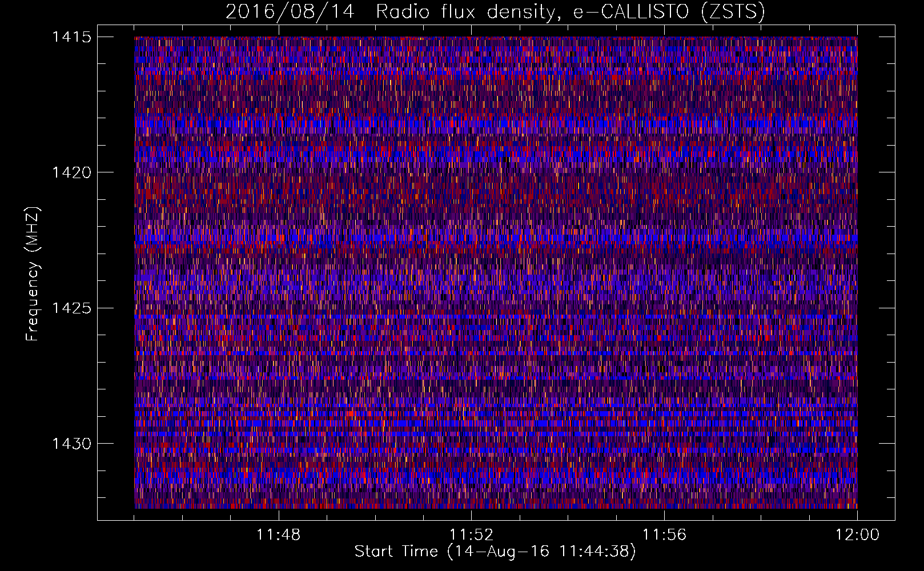
Task: Select the 1415 frequency tick label
Action: click(72, 37)
